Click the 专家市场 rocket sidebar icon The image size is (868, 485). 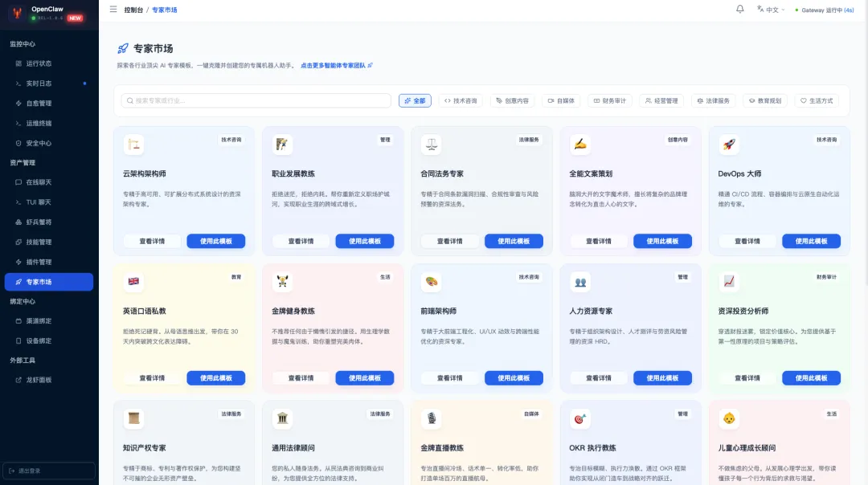tap(18, 282)
